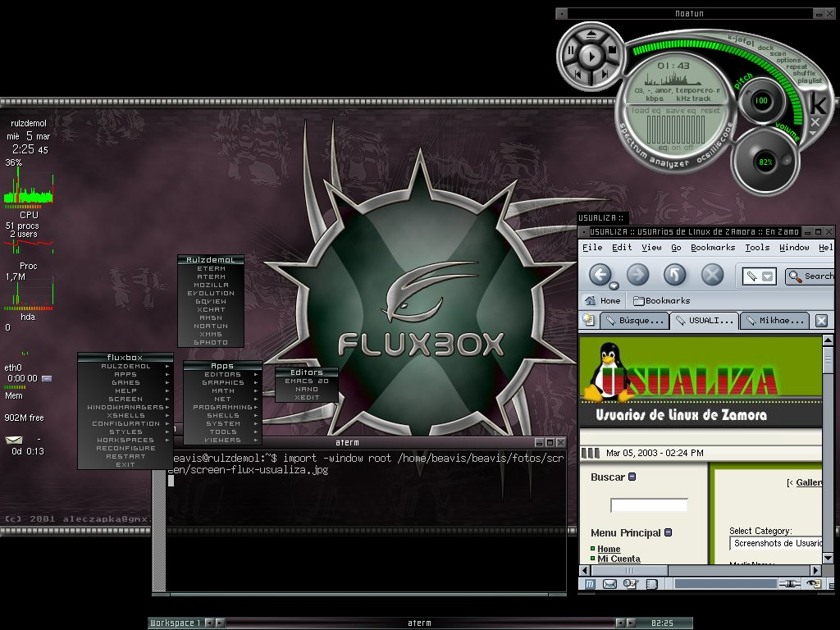The height and width of the screenshot is (630, 840).
Task: Click Mozilla's Forward button
Action: (637, 275)
